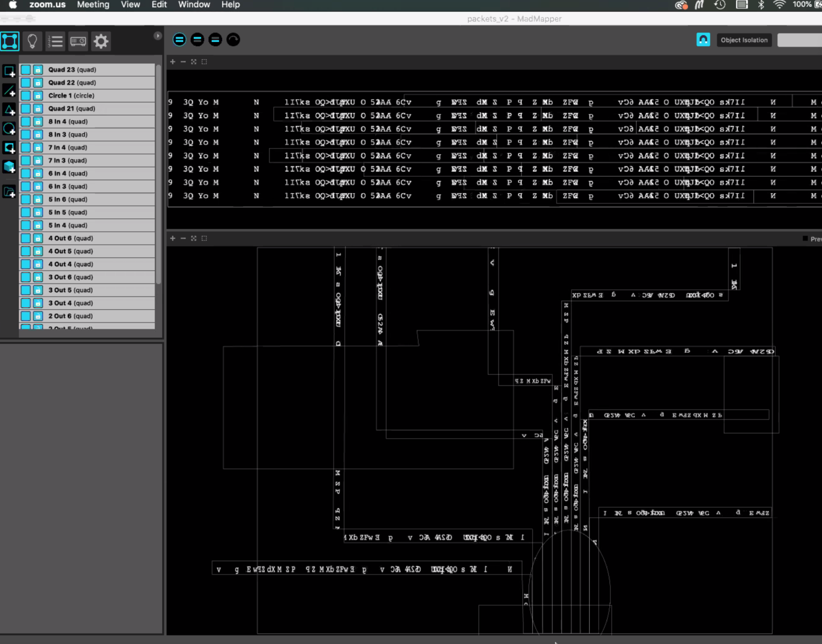Select the Surfaces mode tab icon
This screenshot has height=644, width=822.
point(10,41)
